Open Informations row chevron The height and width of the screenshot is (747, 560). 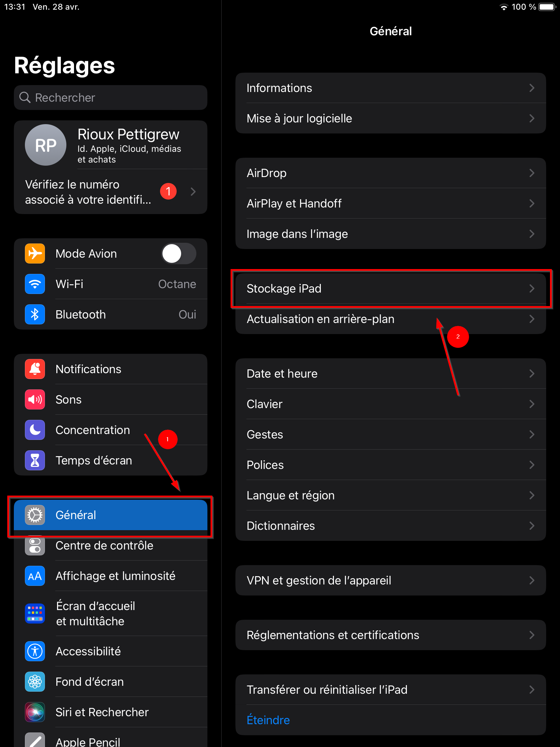tap(532, 88)
